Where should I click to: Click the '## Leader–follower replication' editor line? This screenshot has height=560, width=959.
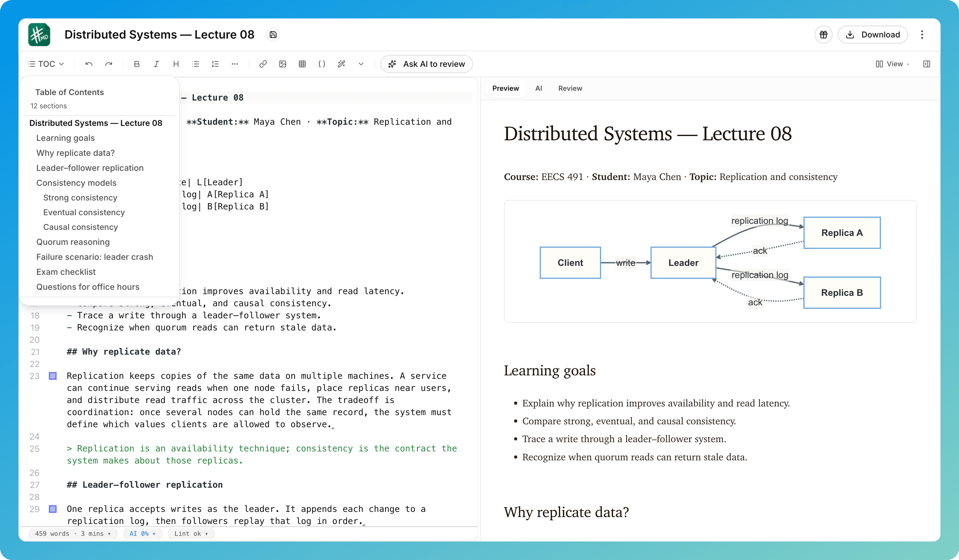[x=145, y=485]
